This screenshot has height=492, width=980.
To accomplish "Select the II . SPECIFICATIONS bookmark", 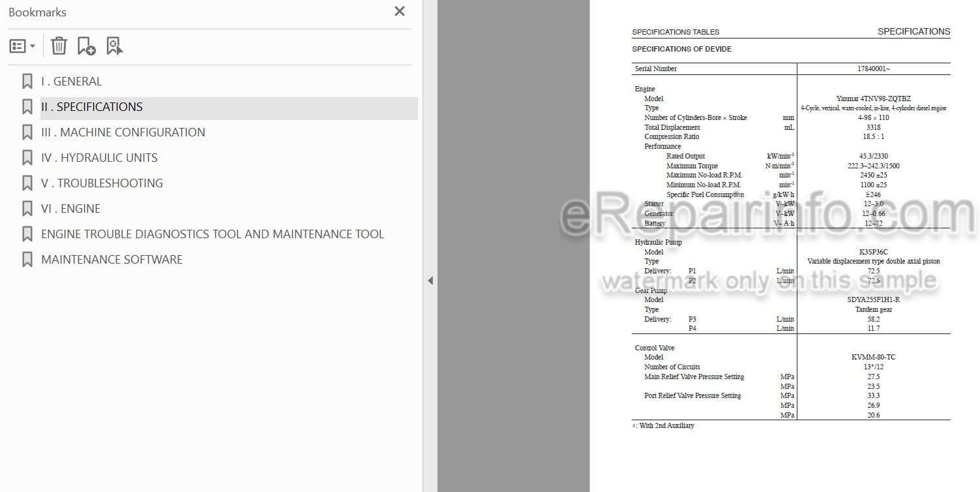I will pos(228,107).
